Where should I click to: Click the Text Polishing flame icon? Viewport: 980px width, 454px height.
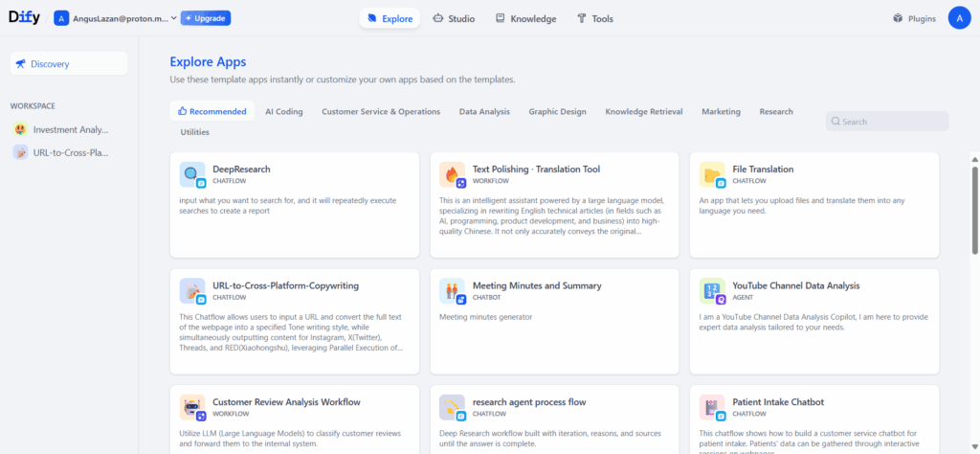(453, 174)
